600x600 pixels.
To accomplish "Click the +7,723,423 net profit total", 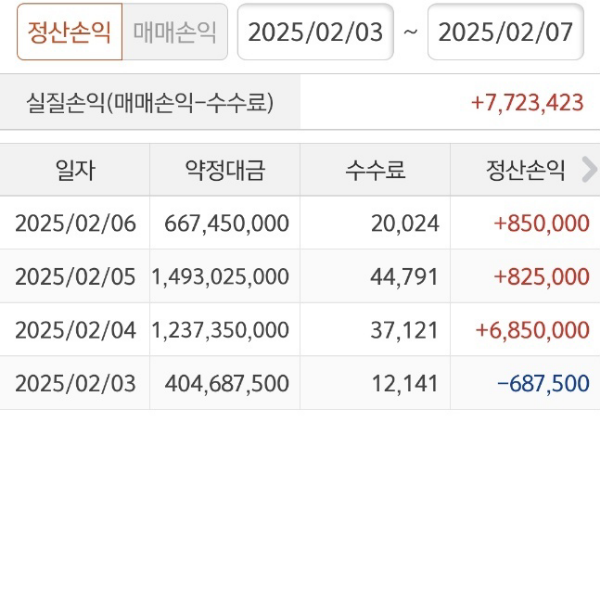I will tap(527, 102).
